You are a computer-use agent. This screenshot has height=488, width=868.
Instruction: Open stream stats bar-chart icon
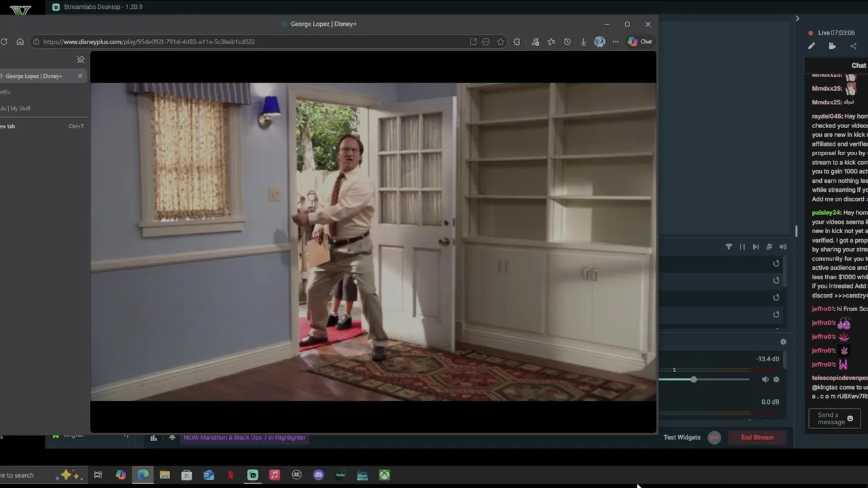153,439
